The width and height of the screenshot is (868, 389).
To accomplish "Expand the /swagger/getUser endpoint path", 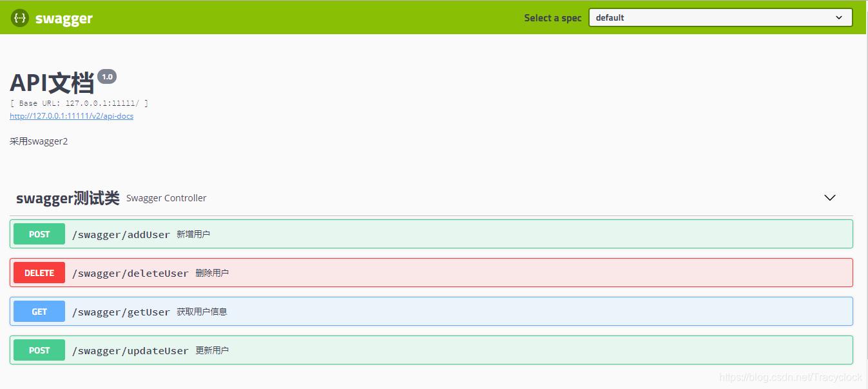I will (121, 312).
